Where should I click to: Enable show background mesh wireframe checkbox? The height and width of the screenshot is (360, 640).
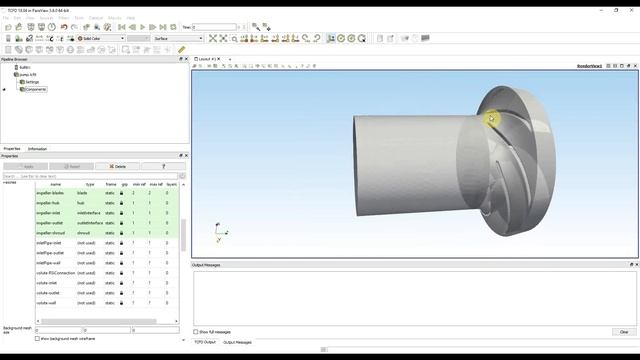tap(37, 339)
